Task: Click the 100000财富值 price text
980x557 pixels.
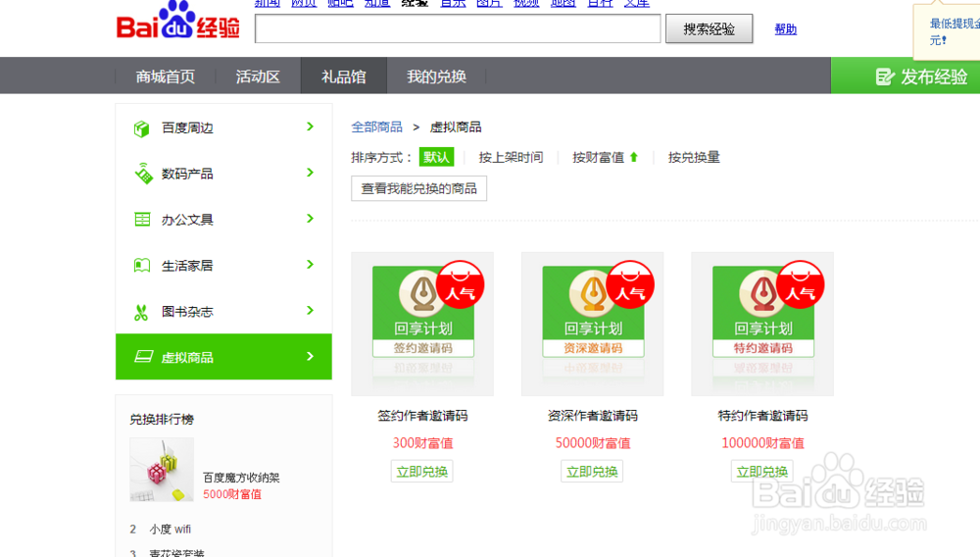Action: (x=762, y=443)
